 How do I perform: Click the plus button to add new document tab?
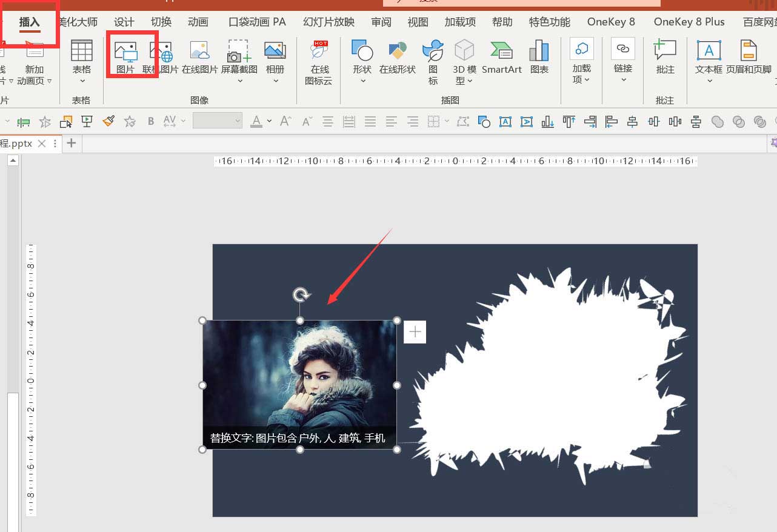click(72, 144)
